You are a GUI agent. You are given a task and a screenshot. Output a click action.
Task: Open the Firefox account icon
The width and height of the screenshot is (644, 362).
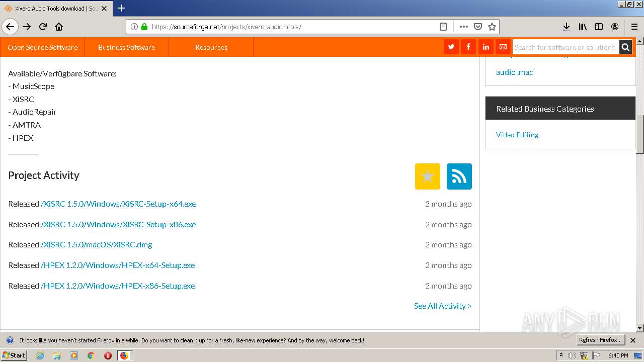pyautogui.click(x=615, y=27)
